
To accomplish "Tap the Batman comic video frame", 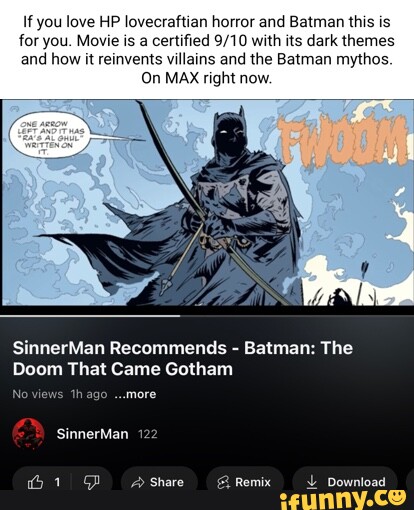I will [207, 202].
